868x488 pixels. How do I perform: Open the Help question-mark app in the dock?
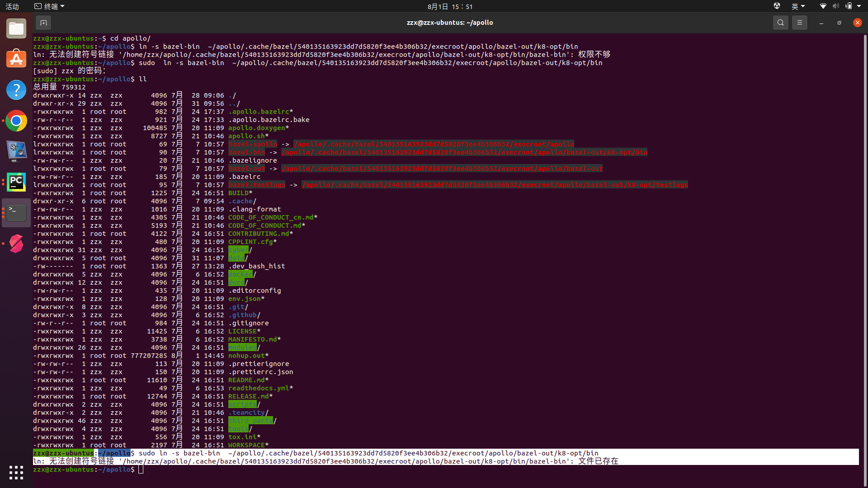pyautogui.click(x=16, y=89)
